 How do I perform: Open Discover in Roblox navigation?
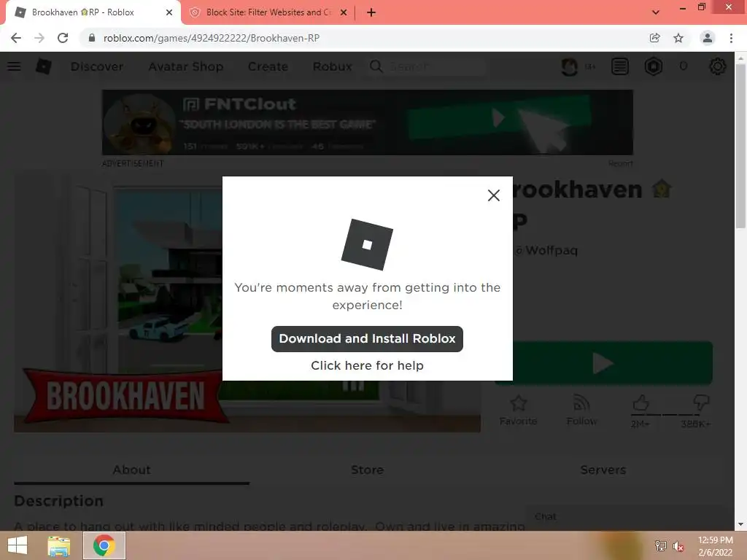point(97,66)
